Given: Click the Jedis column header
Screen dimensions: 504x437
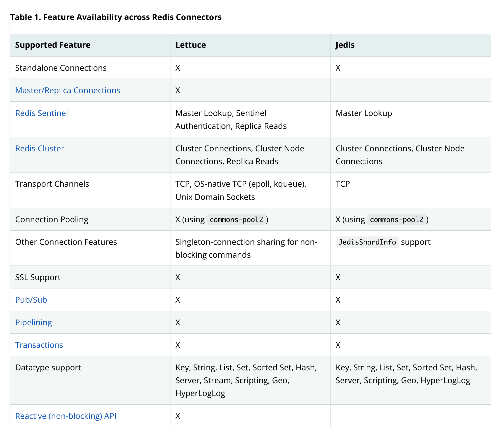Looking at the screenshot, I should pos(345,45).
